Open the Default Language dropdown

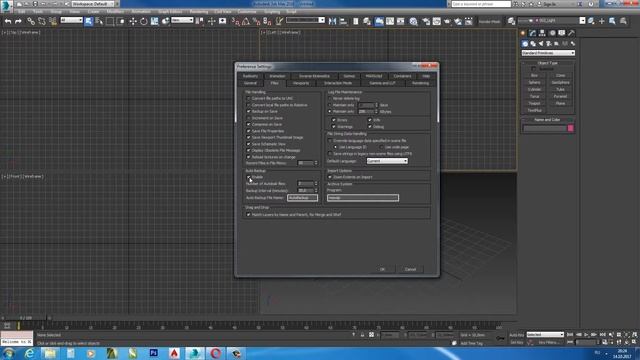[387, 161]
